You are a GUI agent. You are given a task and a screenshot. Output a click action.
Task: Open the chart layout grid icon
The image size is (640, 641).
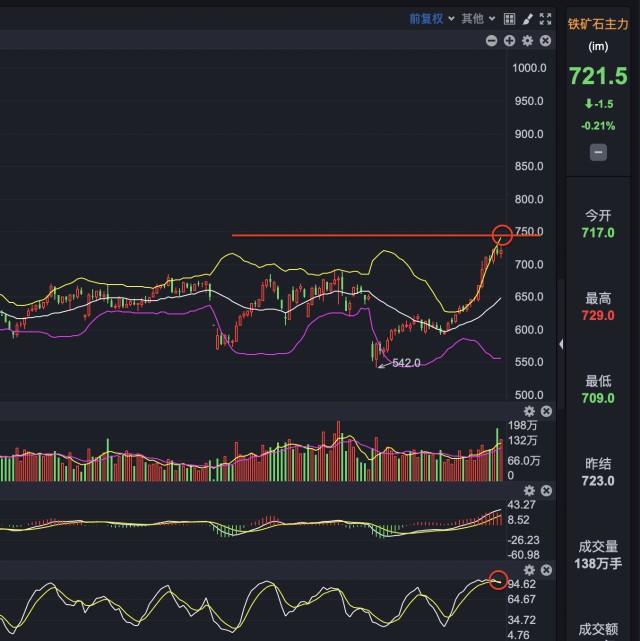click(509, 19)
